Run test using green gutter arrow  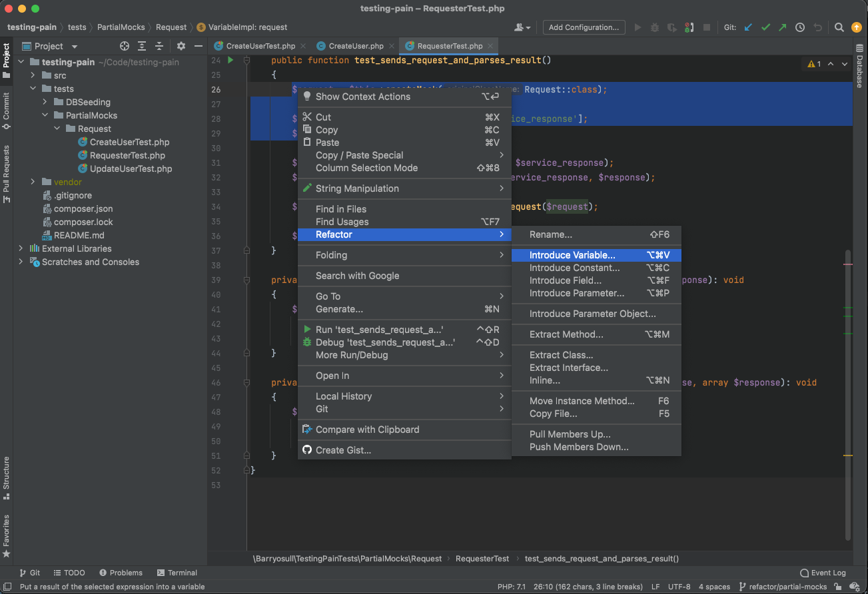click(x=230, y=60)
